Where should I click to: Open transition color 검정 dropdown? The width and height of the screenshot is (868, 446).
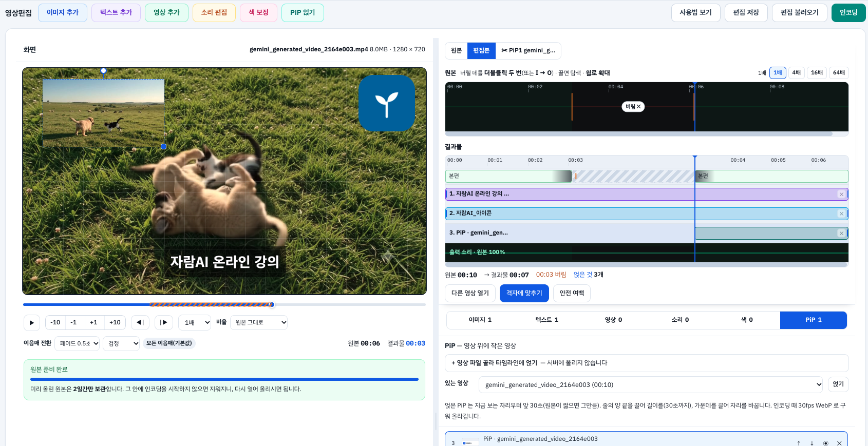point(121,343)
